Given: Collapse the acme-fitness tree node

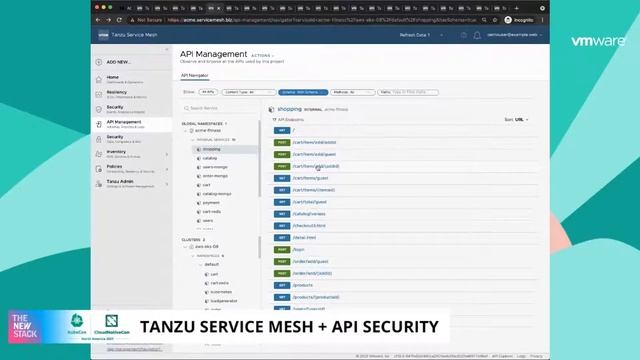Looking at the screenshot, I should coord(185,131).
